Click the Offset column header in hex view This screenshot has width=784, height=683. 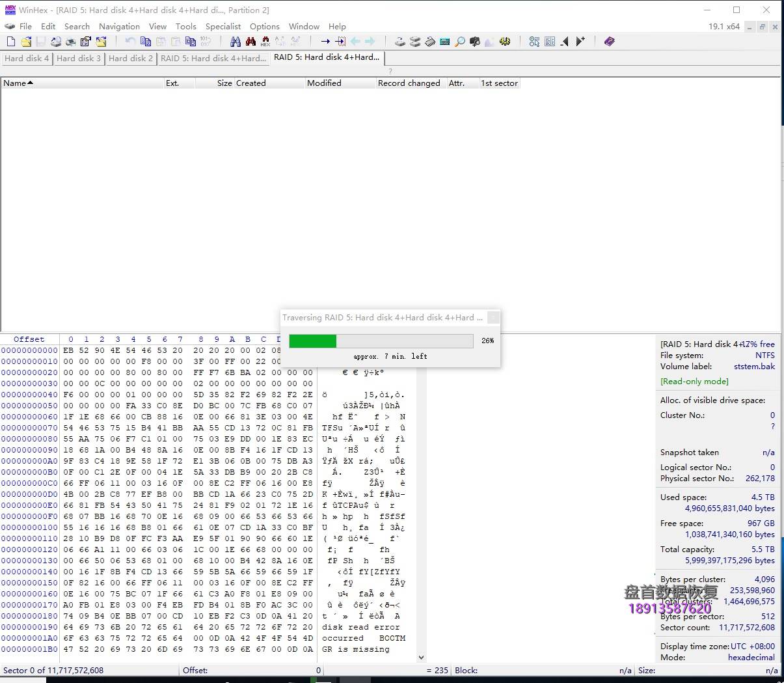pyautogui.click(x=29, y=339)
